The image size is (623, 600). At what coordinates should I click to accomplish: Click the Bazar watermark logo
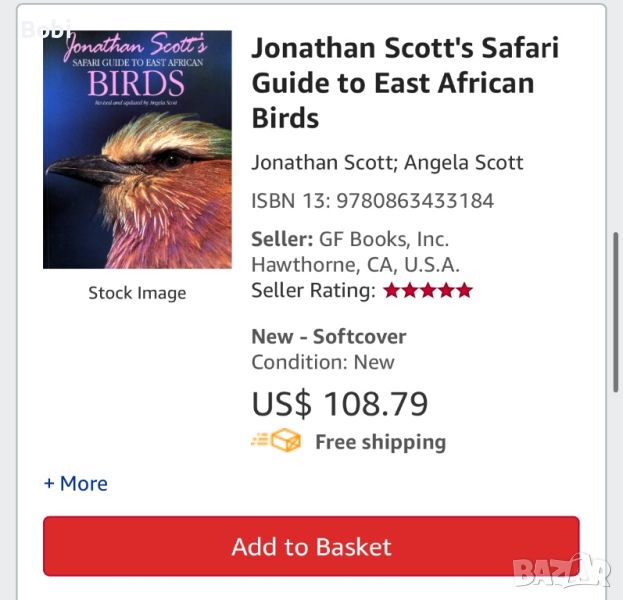click(561, 571)
